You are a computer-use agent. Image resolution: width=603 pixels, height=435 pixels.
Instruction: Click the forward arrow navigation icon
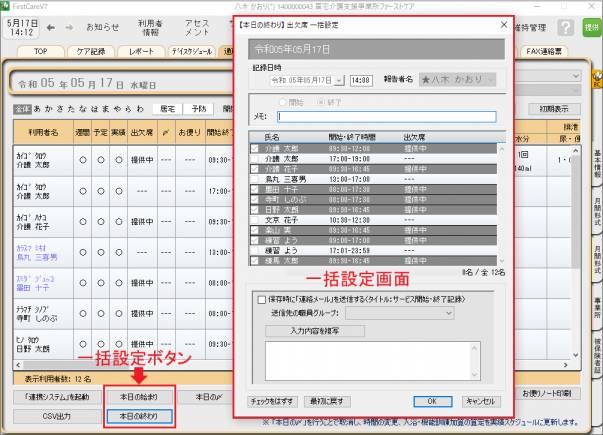pos(71,27)
